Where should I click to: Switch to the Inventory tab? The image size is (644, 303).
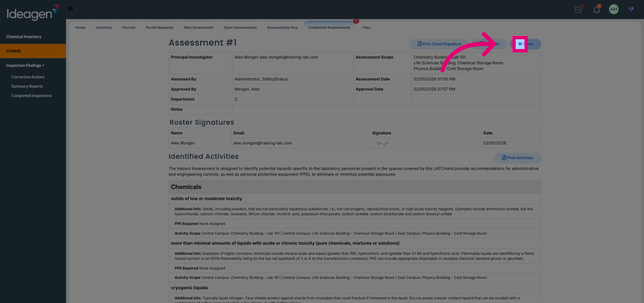(104, 28)
